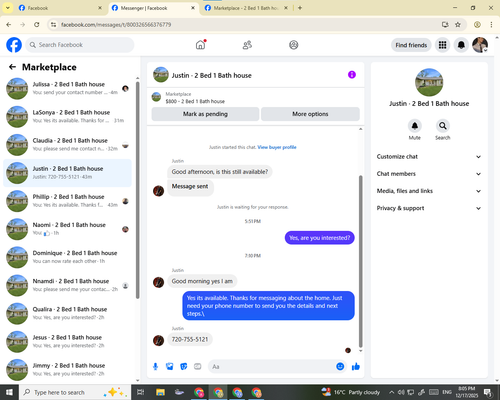Viewport: 500px width, 400px height.
Task: Reload the page in browser
Action: (37, 24)
